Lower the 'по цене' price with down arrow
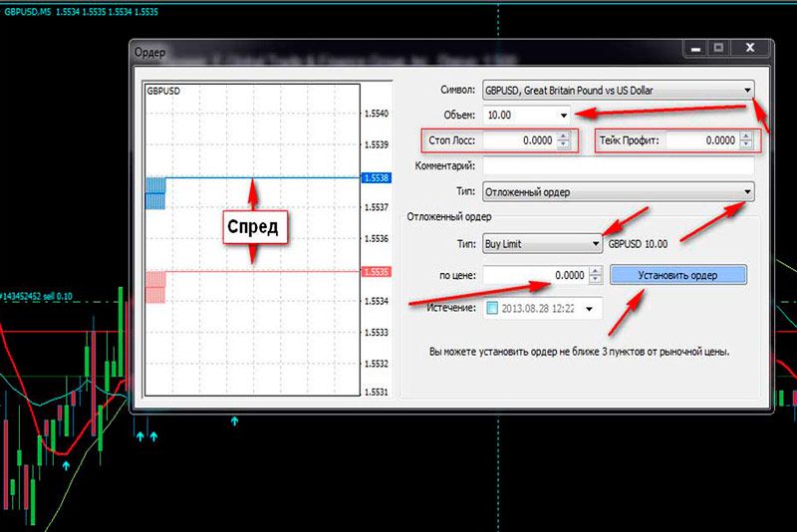This screenshot has height=532, width=797. point(596,280)
